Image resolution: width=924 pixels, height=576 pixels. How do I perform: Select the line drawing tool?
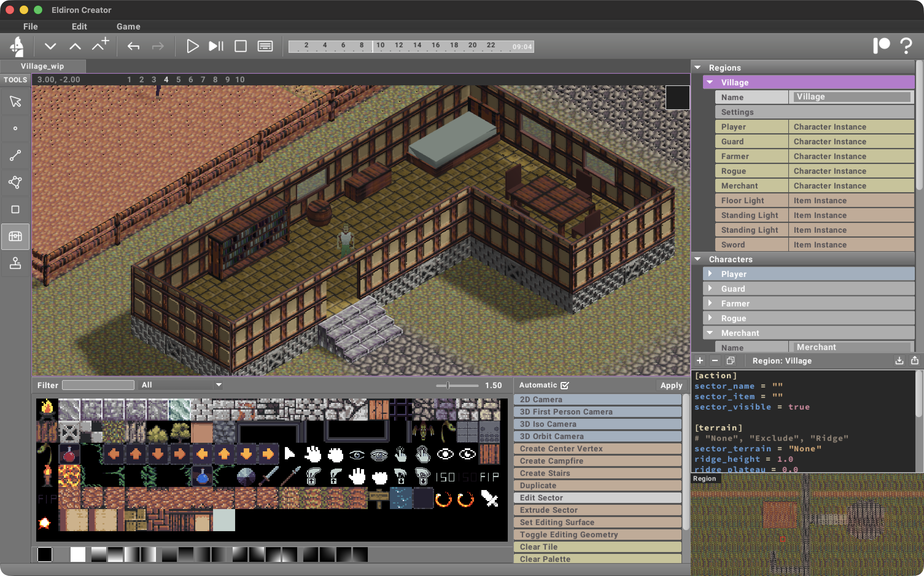tap(15, 155)
